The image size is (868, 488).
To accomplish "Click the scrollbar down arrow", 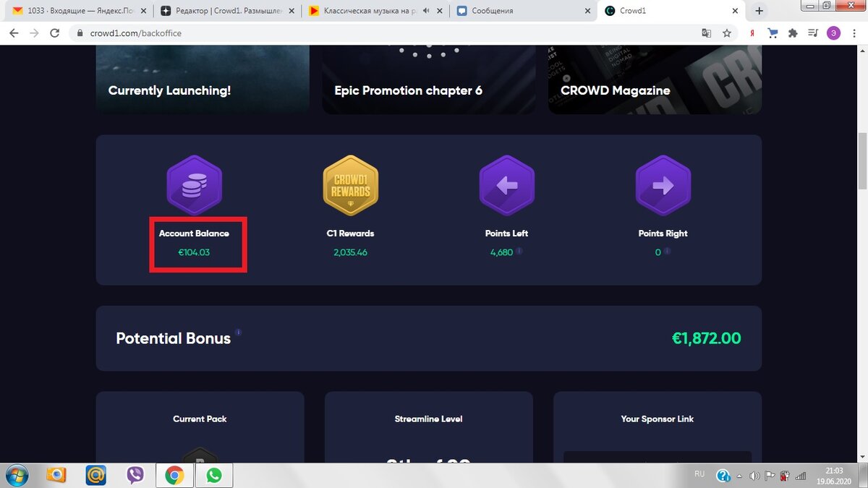I will click(x=861, y=458).
